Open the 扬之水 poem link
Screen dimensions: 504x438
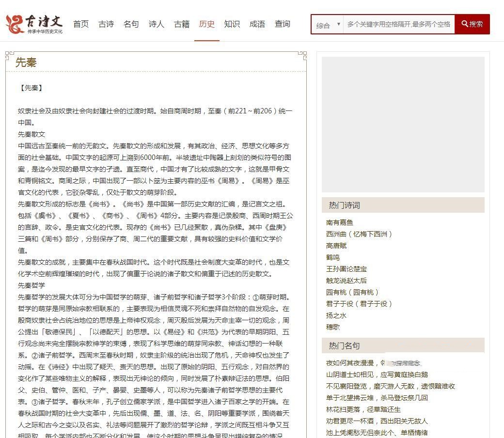coord(336,315)
